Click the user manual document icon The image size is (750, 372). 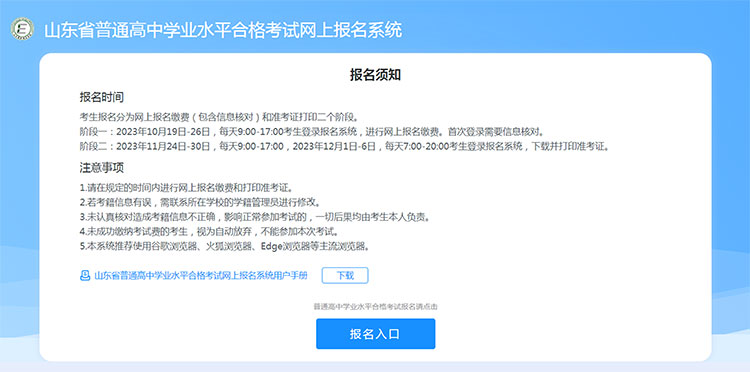point(85,275)
